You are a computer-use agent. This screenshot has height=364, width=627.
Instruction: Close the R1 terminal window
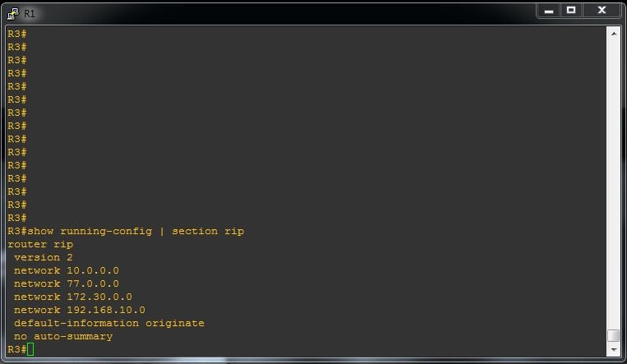[602, 11]
